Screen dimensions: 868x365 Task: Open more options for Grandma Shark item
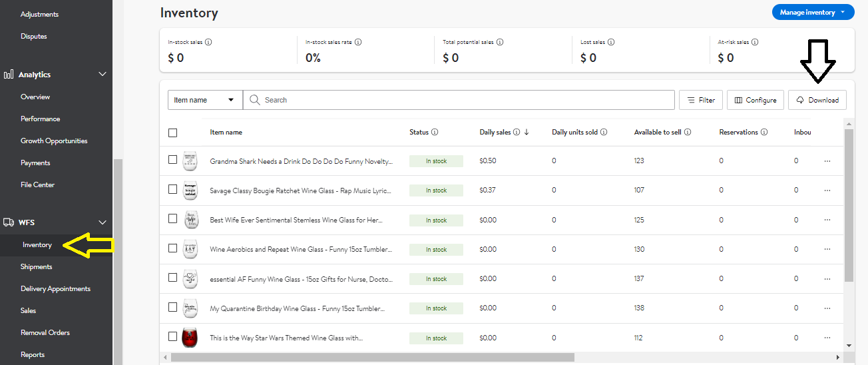click(x=827, y=161)
